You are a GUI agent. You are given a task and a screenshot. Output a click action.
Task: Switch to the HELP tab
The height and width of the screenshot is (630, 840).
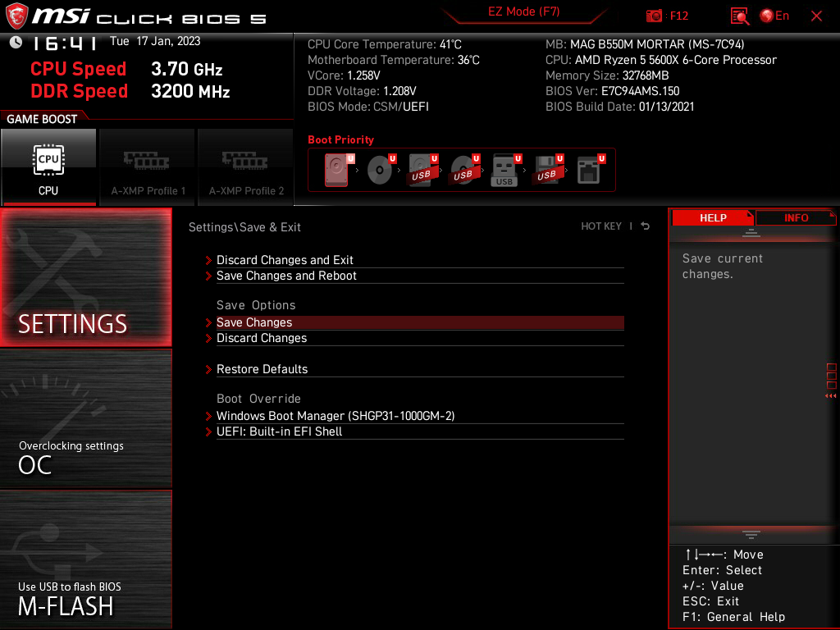pos(713,217)
